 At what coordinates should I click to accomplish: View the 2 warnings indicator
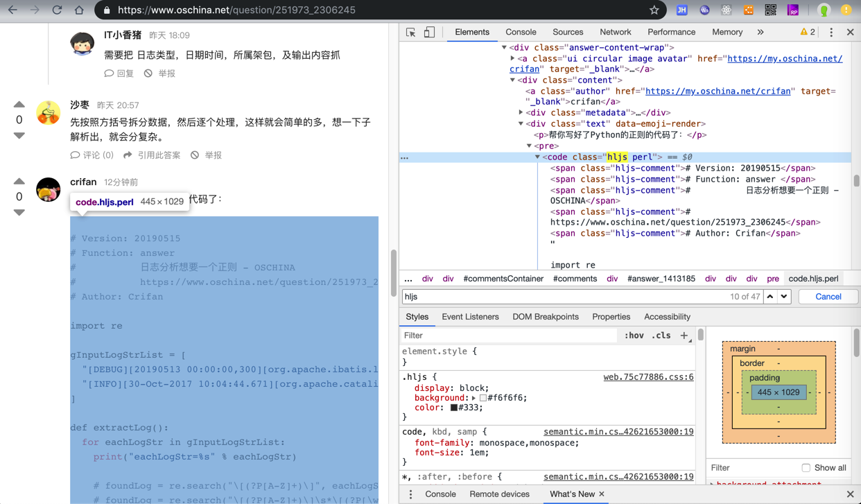(x=808, y=33)
